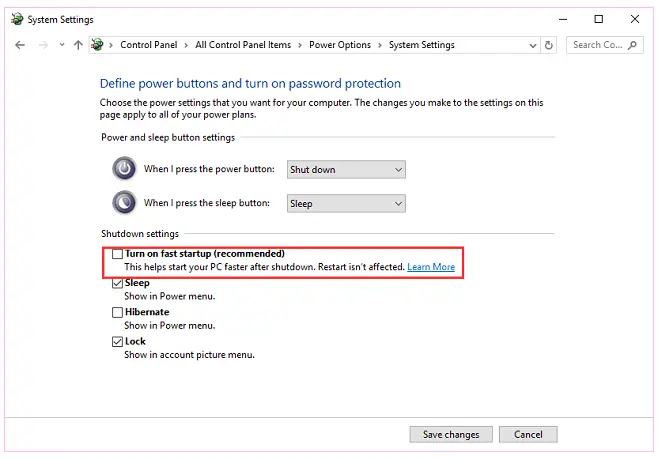The width and height of the screenshot is (660, 460).
Task: Check the Hibernate checkbox
Action: [x=117, y=312]
